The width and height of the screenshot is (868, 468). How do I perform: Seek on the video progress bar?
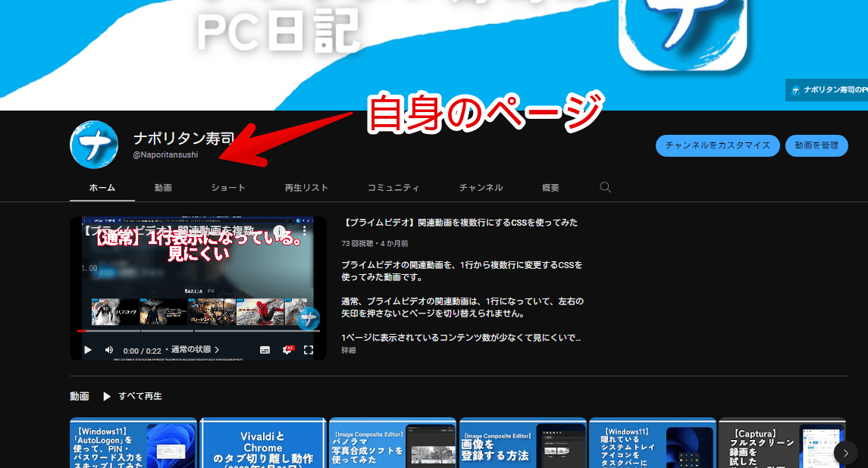(x=198, y=331)
